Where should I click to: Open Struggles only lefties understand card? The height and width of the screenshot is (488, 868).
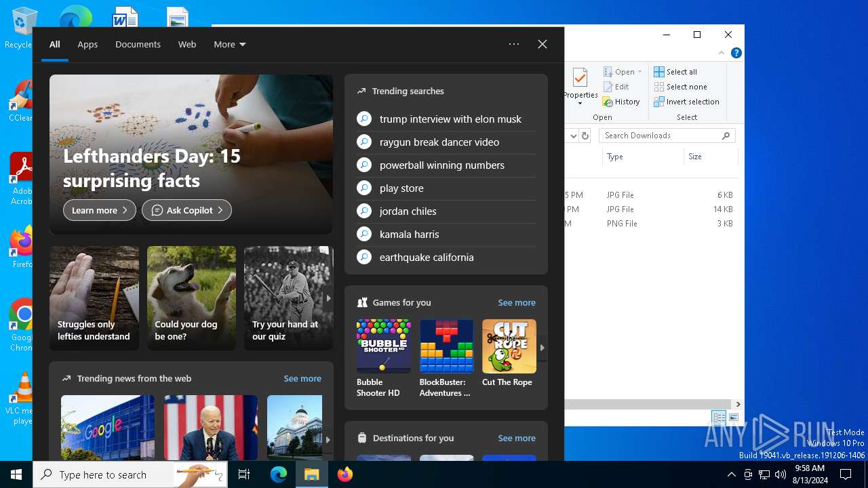pos(94,298)
